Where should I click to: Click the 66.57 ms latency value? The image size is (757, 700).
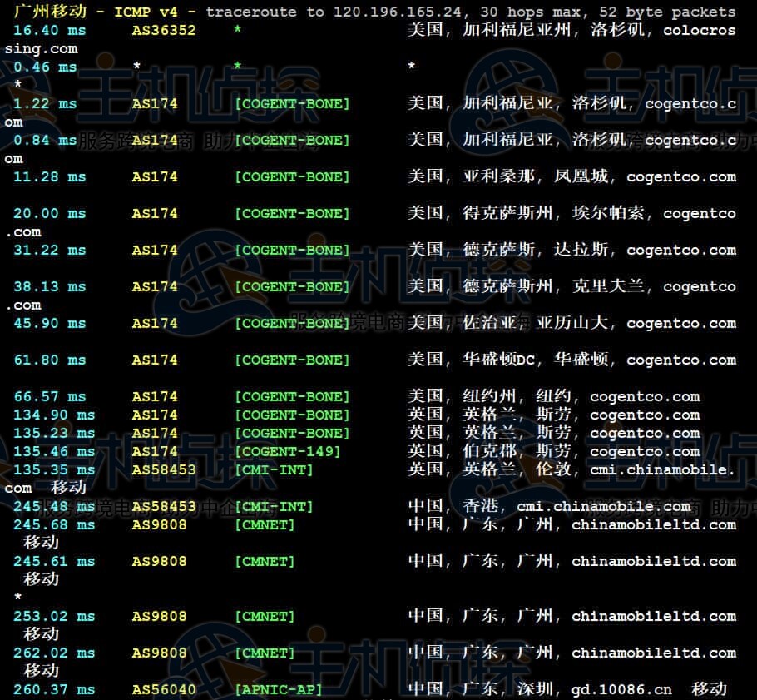50,397
